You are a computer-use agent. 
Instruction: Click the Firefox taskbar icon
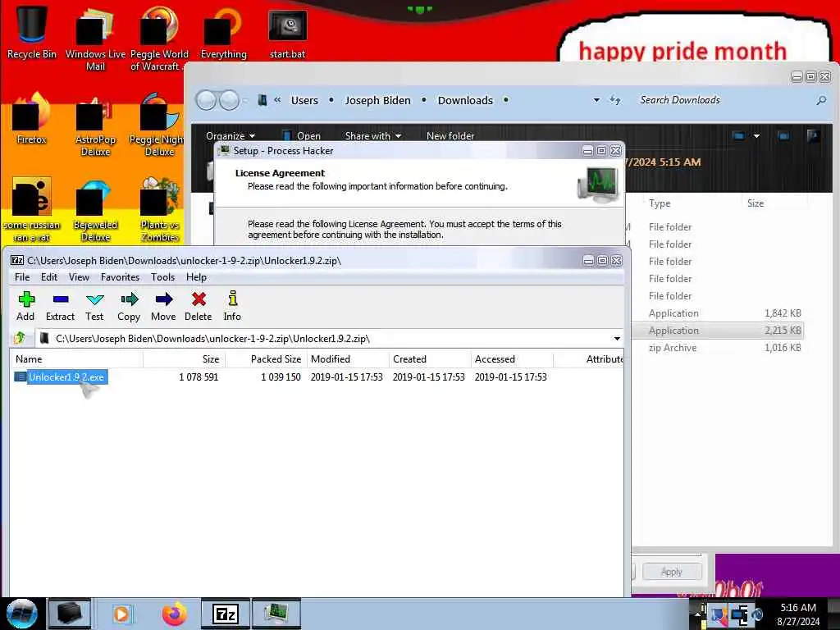[174, 614]
